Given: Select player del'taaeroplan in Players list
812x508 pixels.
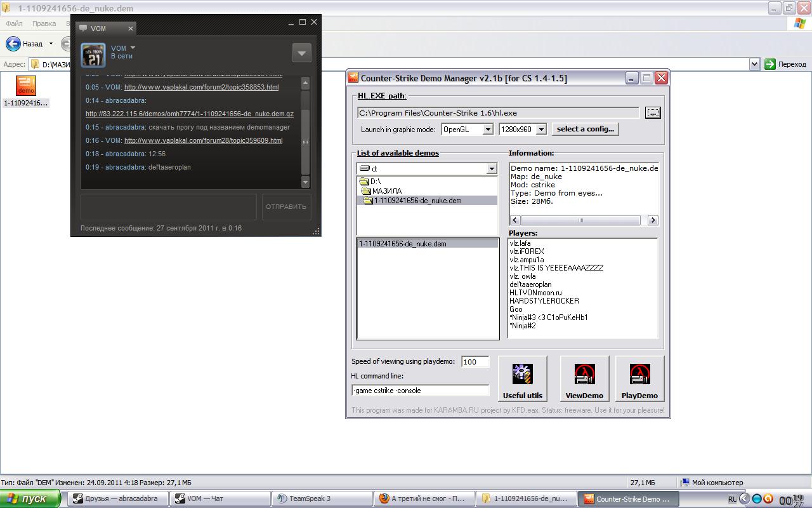Looking at the screenshot, I should [x=530, y=284].
